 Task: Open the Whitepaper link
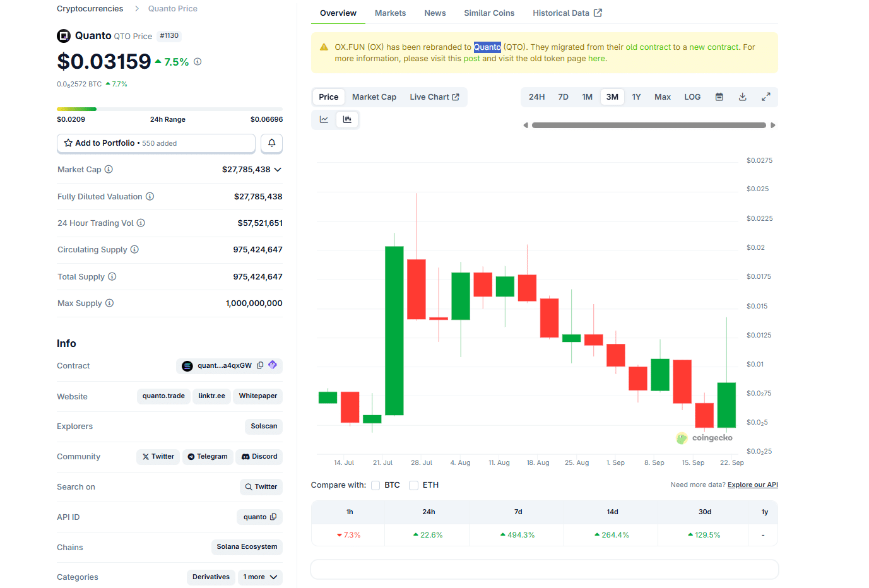(257, 396)
